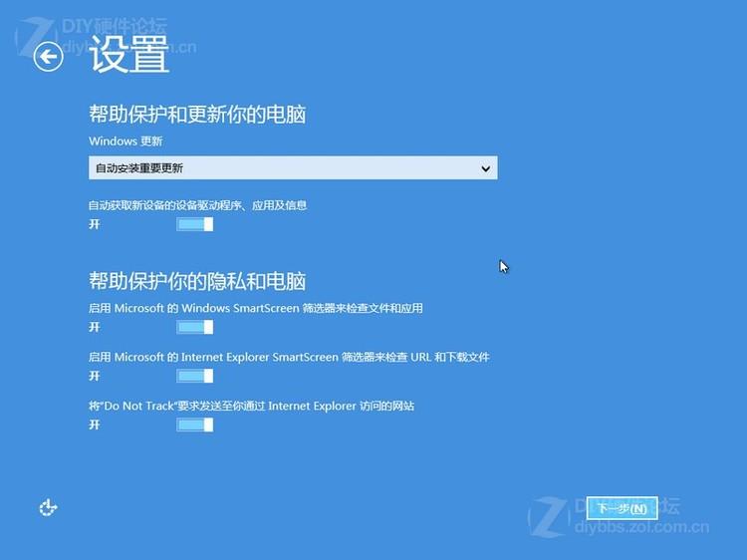
Task: Toggle 自动获取新设备的设备驱动程序 switch off
Action: pyautogui.click(x=195, y=224)
